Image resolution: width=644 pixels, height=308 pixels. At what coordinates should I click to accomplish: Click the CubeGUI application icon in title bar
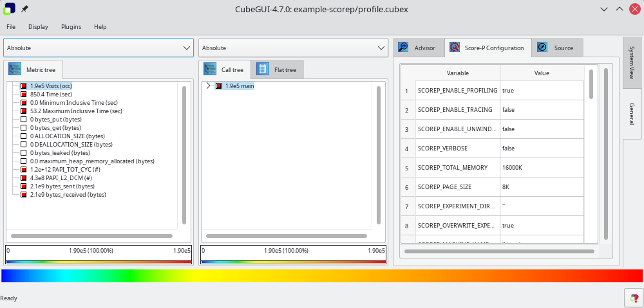coord(9,8)
